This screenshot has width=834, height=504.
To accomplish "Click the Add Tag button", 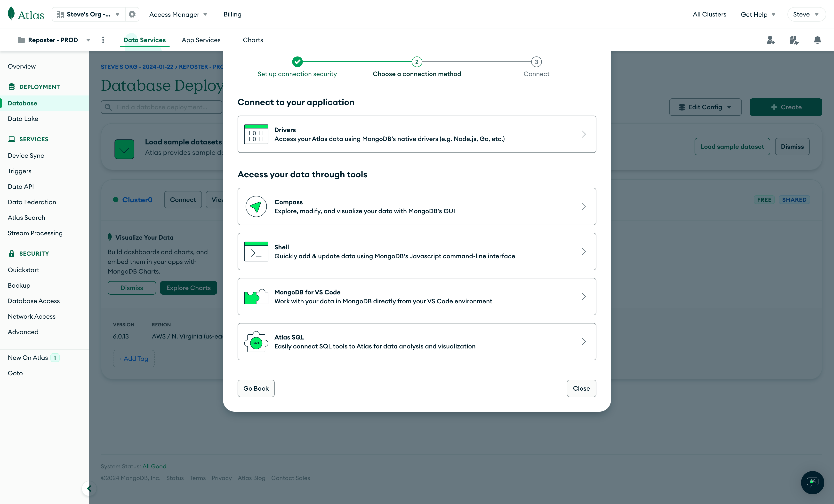I will [x=134, y=359].
